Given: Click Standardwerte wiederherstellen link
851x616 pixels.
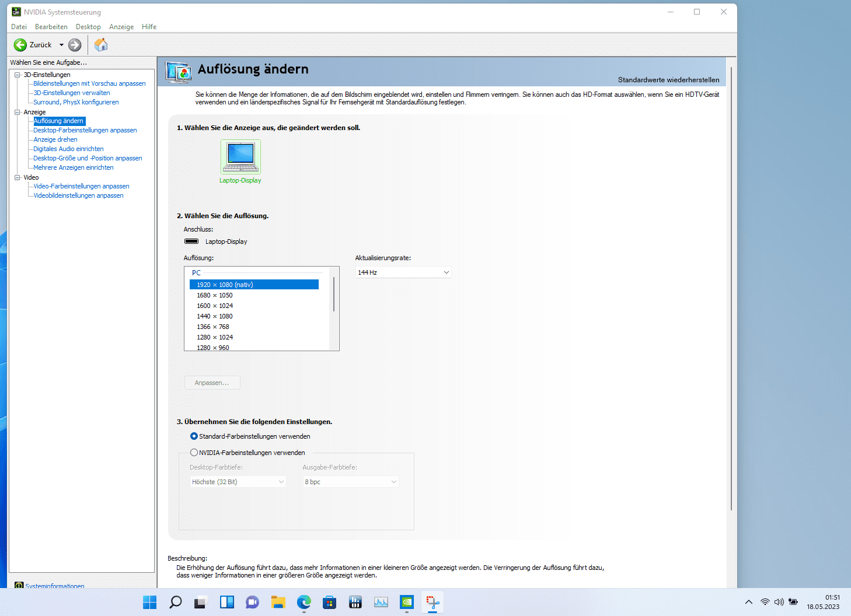Looking at the screenshot, I should (x=668, y=80).
